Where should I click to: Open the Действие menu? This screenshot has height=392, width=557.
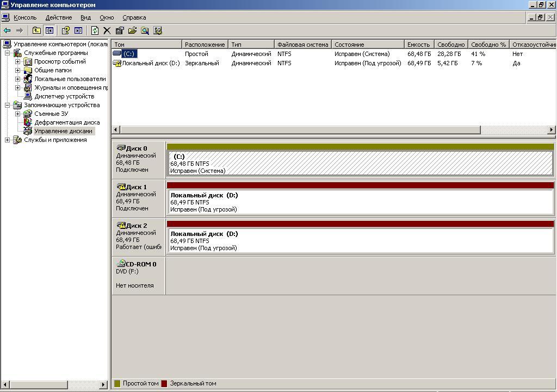tap(58, 17)
